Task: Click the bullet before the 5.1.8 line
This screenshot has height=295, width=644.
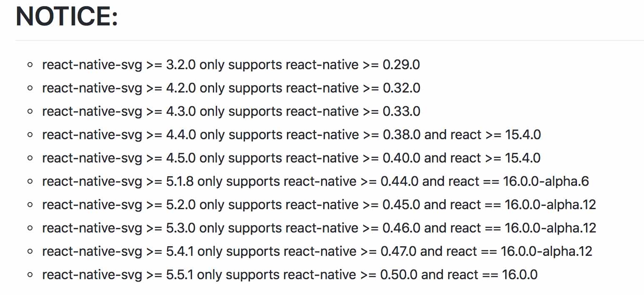Action: point(30,182)
